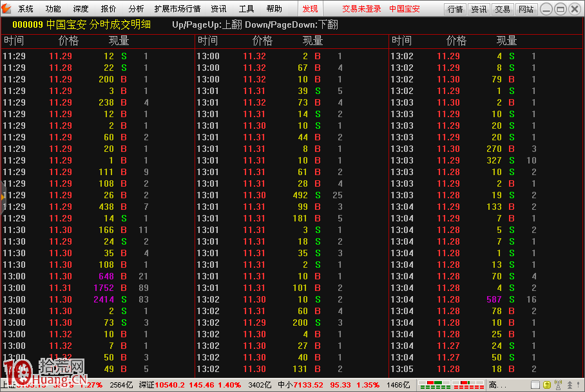Click the 资讯 button at top right
The width and height of the screenshot is (585, 392).
coord(479,9)
